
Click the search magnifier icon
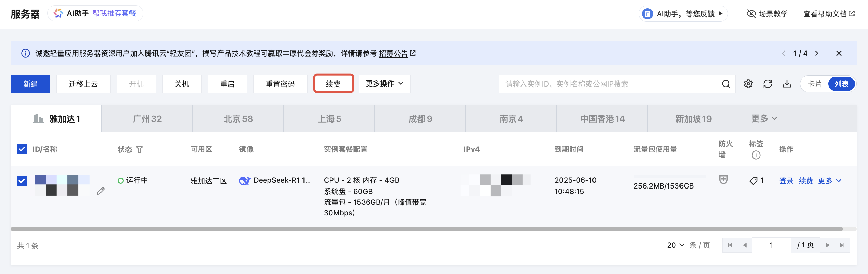pyautogui.click(x=726, y=84)
